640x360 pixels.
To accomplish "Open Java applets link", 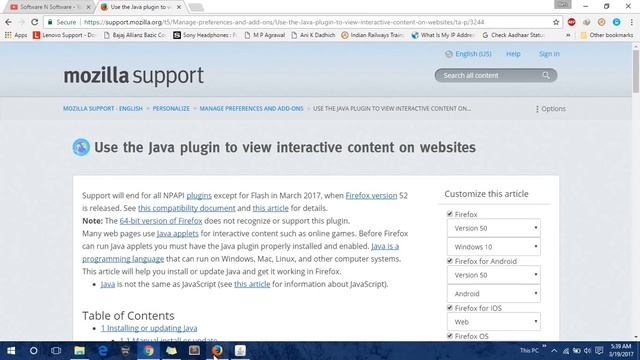I will click(178, 233).
